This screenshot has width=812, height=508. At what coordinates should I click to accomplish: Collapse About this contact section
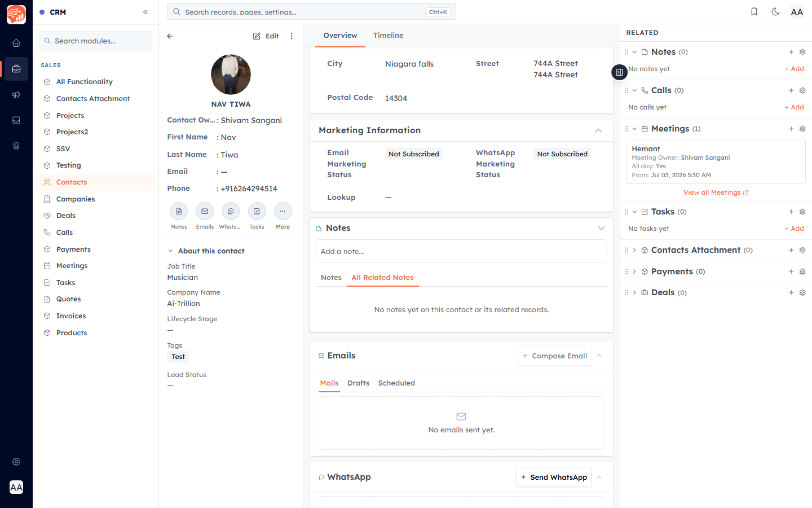(x=170, y=251)
